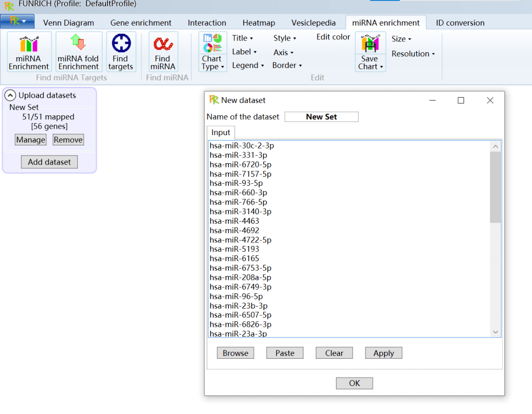Select hsa-miR-93-5p in the input list

click(236, 183)
